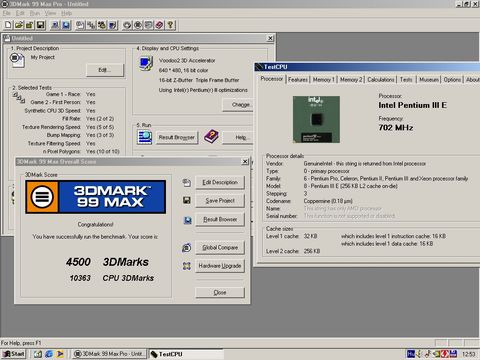Click the Selected Tests icon in Untitled window
This screenshot has width=480, height=360.
(19, 98)
